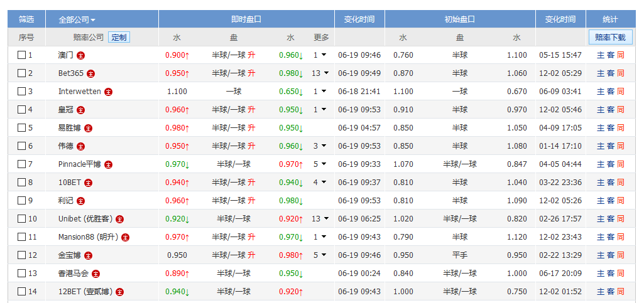Image resolution: width=644 pixels, height=303 pixels.
Task: Tick the checkbox for row 1 澳门
Action: pos(21,55)
